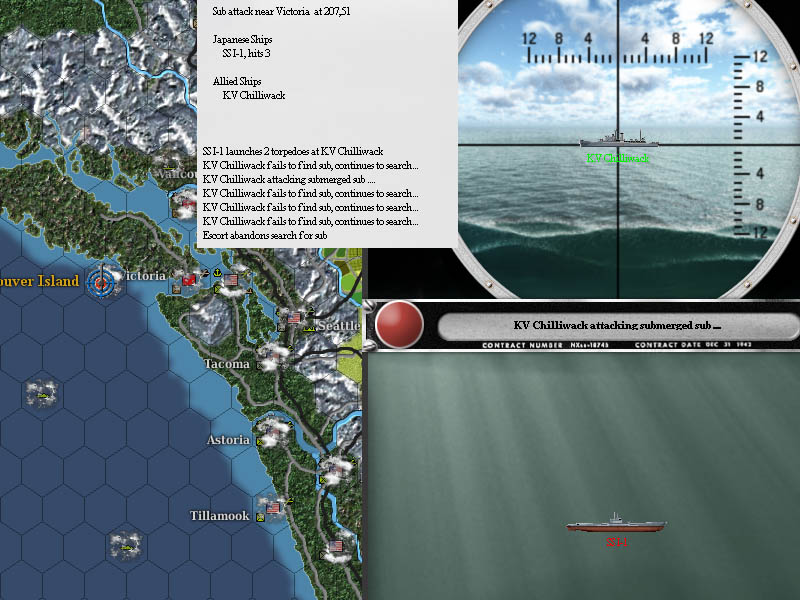This screenshot has width=800, height=600.
Task: Click the yellow anchor port icon near Victoria
Action: [x=217, y=273]
